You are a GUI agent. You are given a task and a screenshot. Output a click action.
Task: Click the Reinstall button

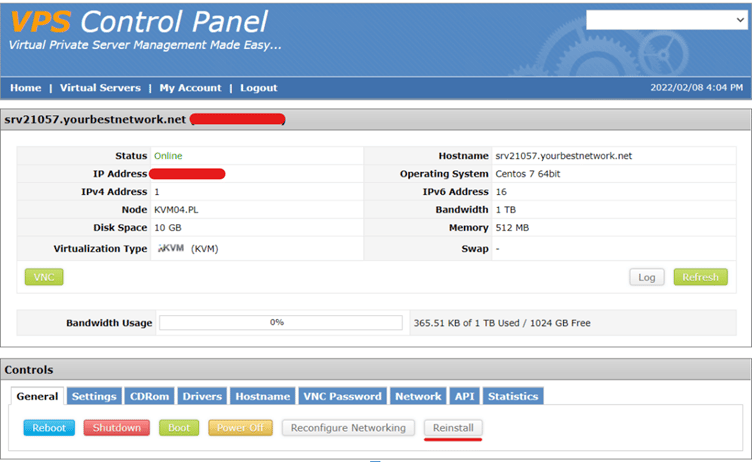[453, 427]
